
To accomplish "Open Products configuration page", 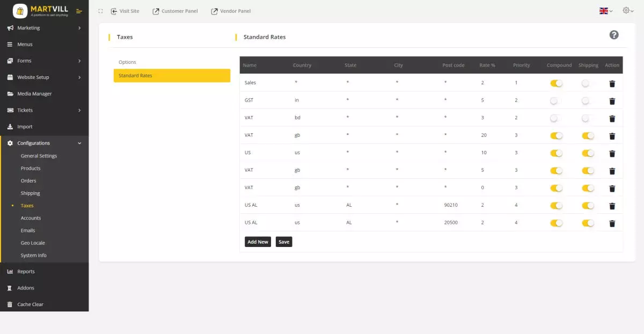I will (x=31, y=168).
